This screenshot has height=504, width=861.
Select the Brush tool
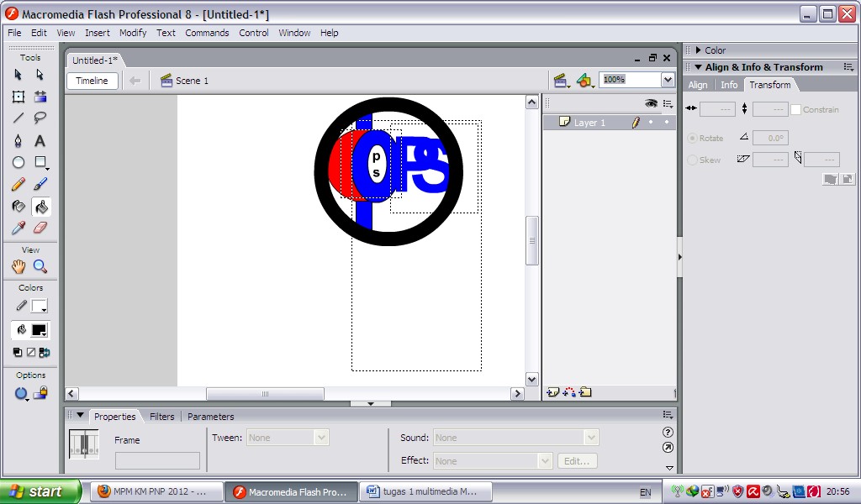(40, 184)
